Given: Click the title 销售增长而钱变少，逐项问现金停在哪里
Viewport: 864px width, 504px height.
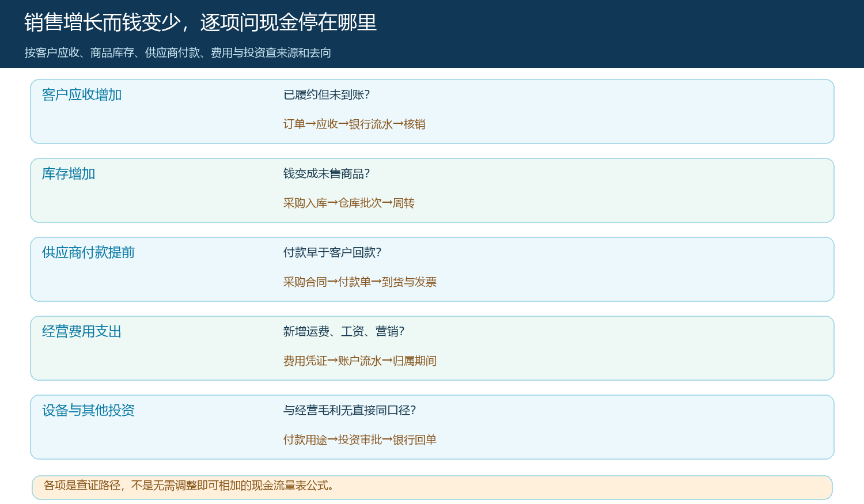Looking at the screenshot, I should 200,22.
